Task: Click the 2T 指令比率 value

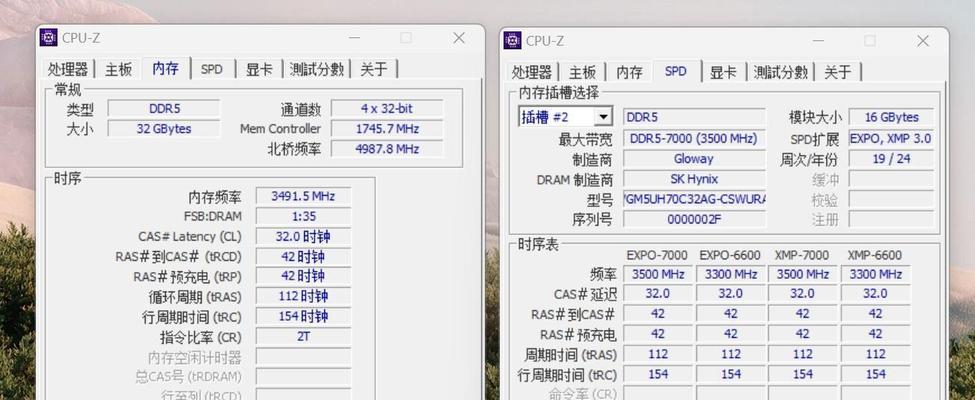Action: (x=303, y=337)
